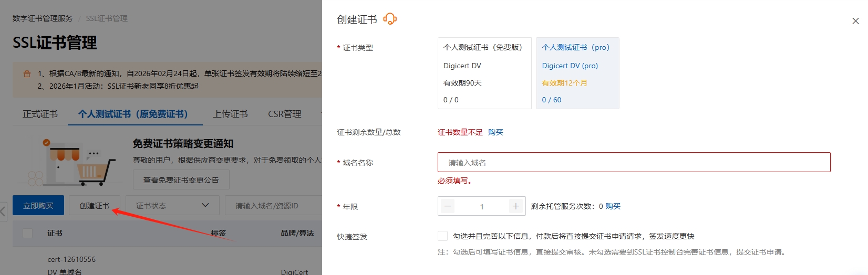Switch to the 正式证书 tab
Image resolution: width=868 pixels, height=275 pixels.
(x=40, y=114)
